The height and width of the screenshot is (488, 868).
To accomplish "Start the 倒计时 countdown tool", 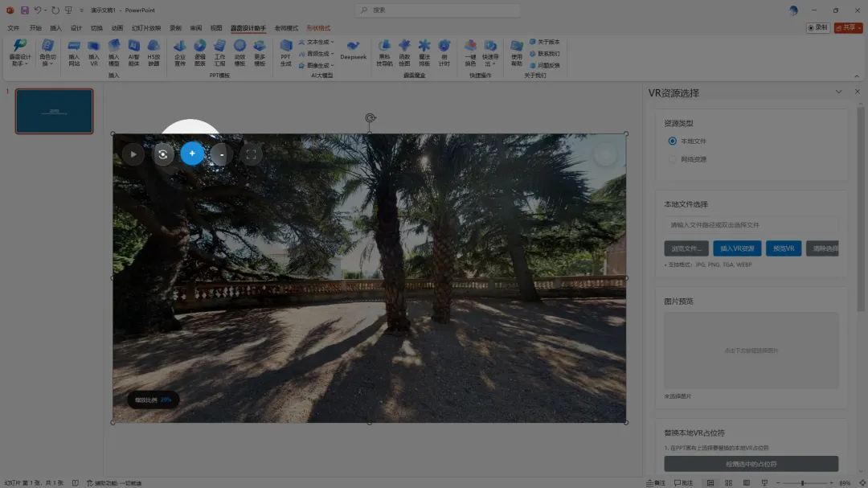I will (x=444, y=52).
